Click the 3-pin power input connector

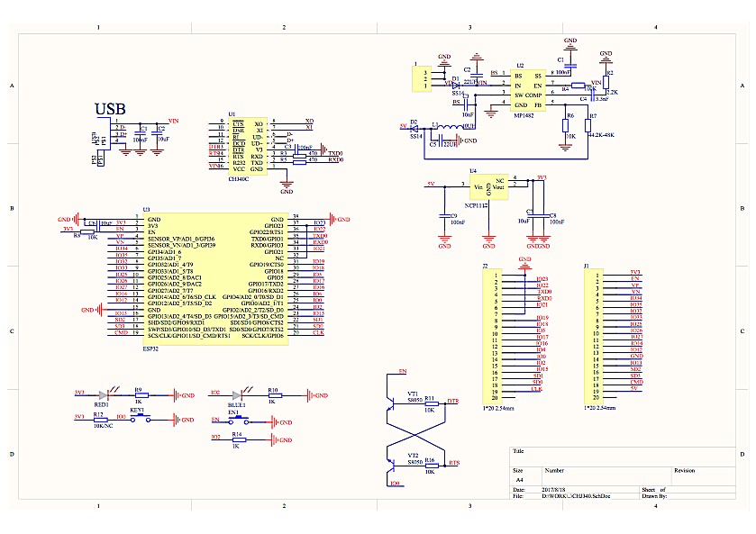pos(420,79)
